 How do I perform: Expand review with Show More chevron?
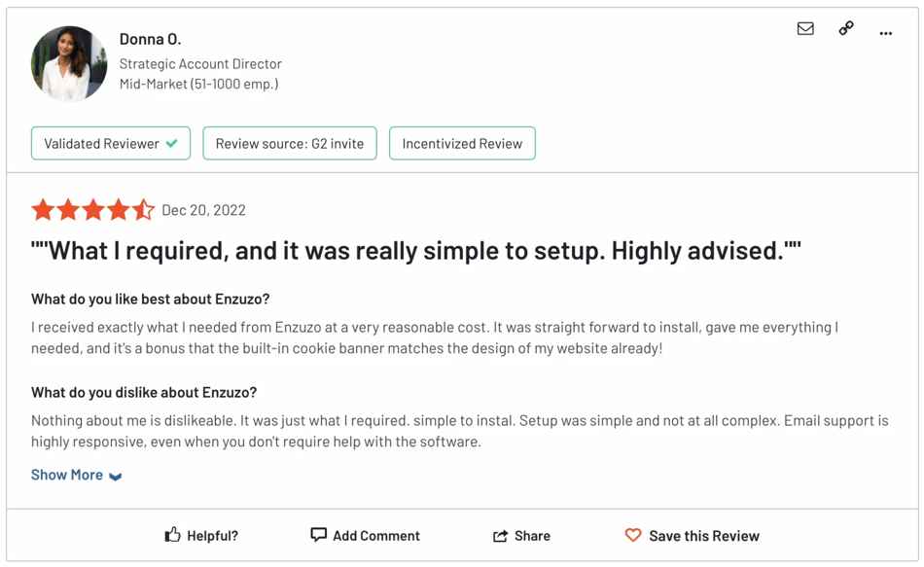coord(116,477)
